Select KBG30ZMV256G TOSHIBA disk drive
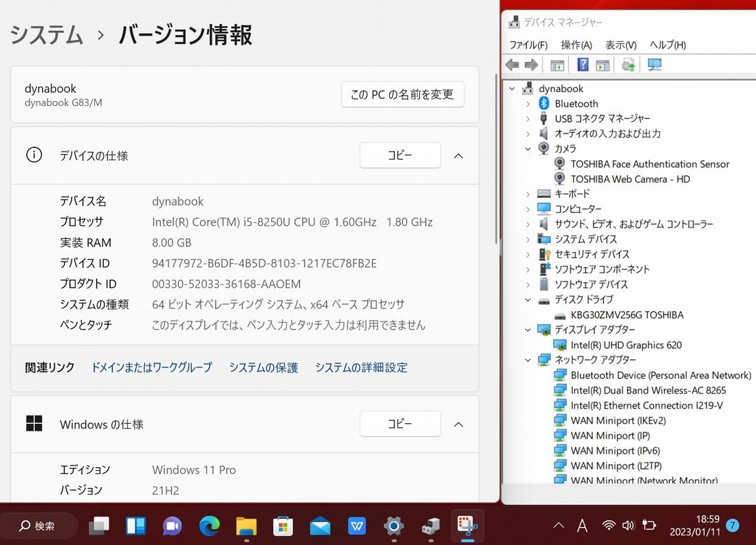Screen dimensions: 756x545 627,315
